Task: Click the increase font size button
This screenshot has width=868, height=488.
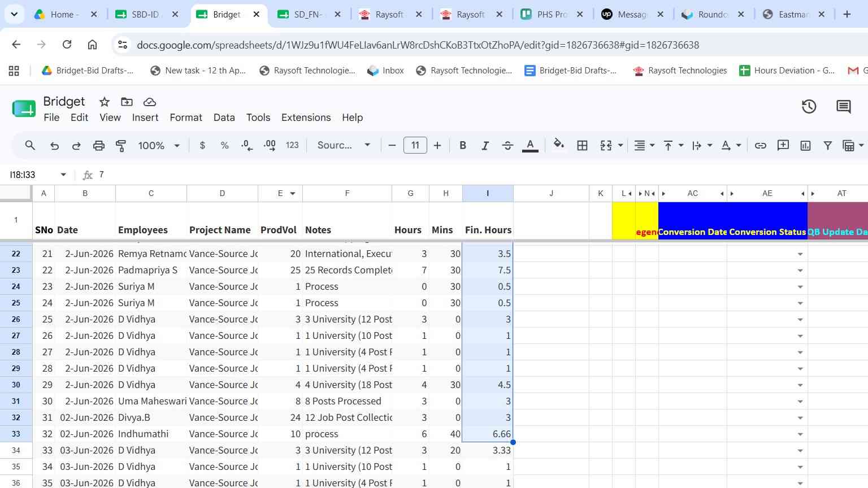Action: (x=437, y=145)
